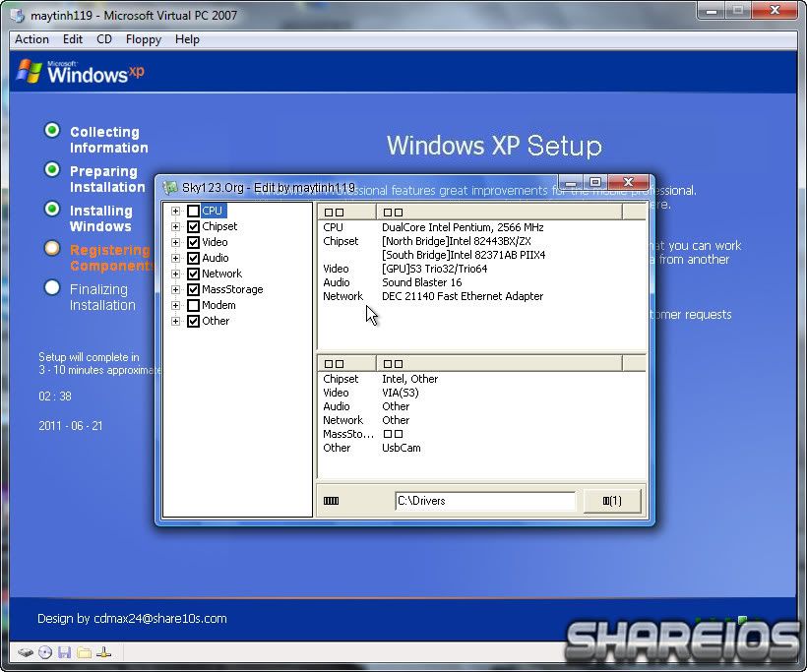Image resolution: width=807 pixels, height=672 pixels.
Task: Open the Floppy menu
Action: 144,39
